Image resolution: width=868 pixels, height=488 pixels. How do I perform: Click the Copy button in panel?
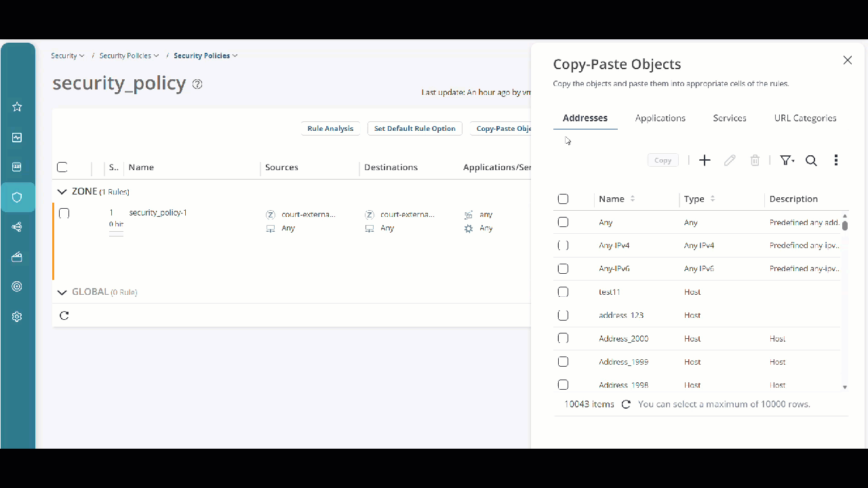[x=663, y=161]
